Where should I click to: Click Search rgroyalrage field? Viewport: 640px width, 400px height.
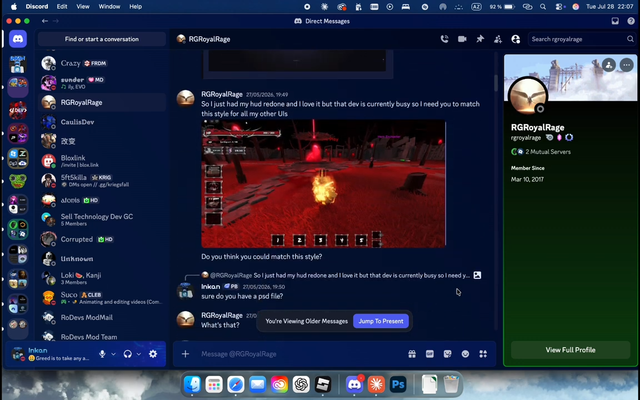pos(581,39)
